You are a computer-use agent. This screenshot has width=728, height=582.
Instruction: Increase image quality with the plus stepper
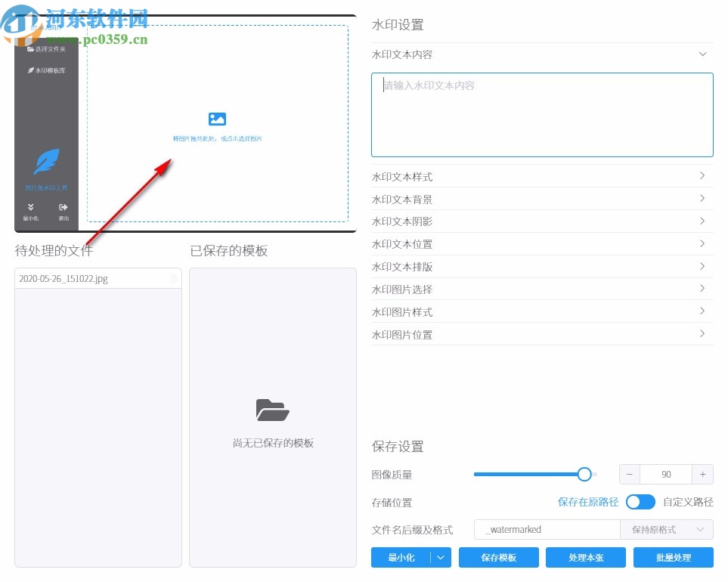tap(702, 474)
